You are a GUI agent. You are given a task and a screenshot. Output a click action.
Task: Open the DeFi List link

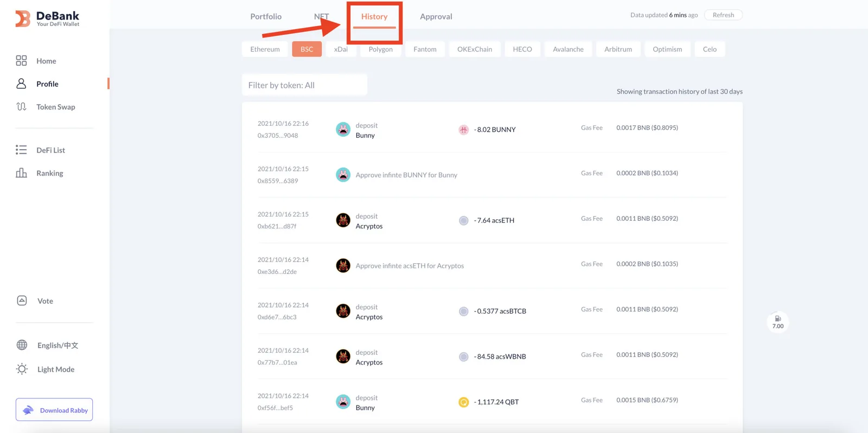click(50, 150)
